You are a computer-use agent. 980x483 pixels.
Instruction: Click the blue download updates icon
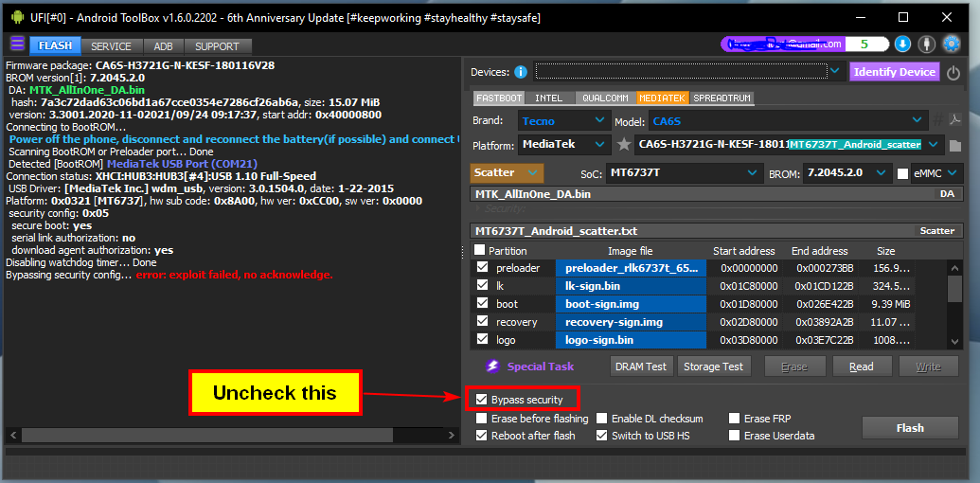point(902,45)
